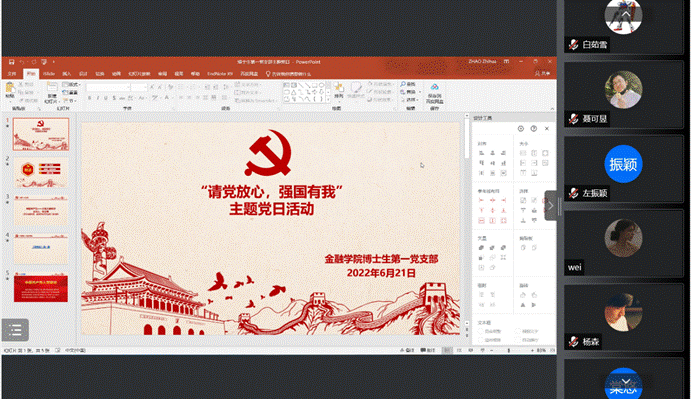
Task: Open the font name dropdown box
Action: point(108,87)
